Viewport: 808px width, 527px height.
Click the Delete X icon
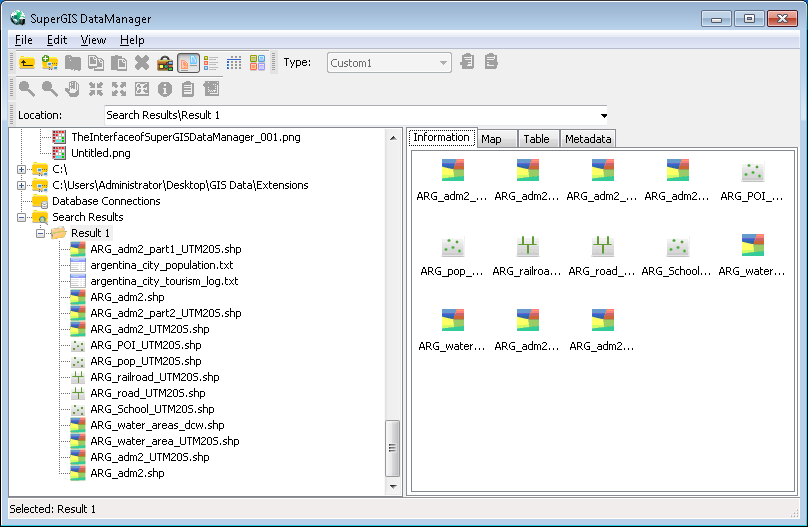click(x=142, y=63)
